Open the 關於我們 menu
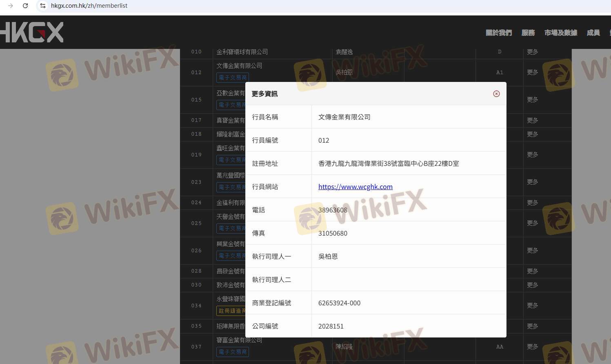 498,33
